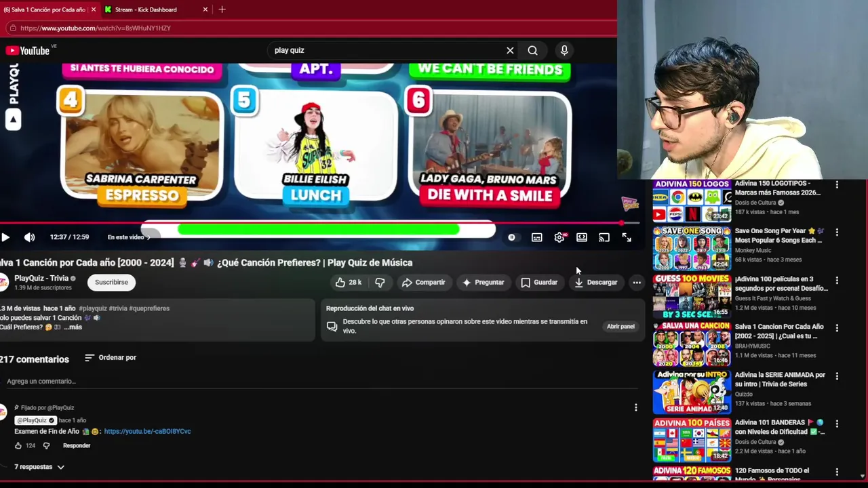Click the 'Dosis de Cultura' channel under LOGOTIPOS
Viewport: 868px width, 488px height.
(x=755, y=203)
